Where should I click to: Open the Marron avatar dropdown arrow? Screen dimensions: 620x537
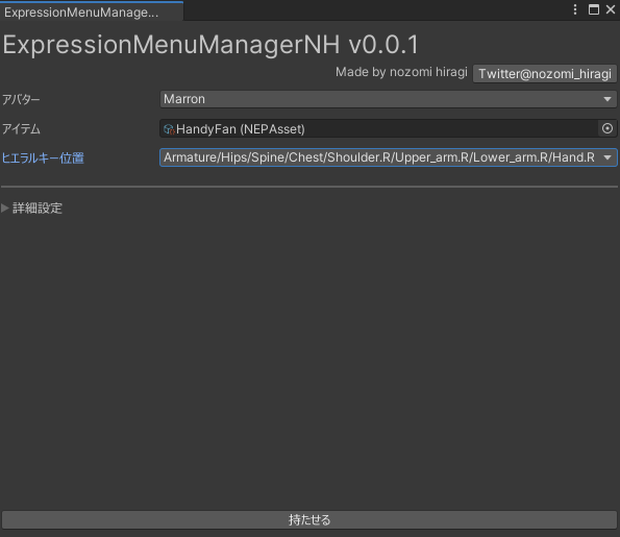click(x=607, y=99)
